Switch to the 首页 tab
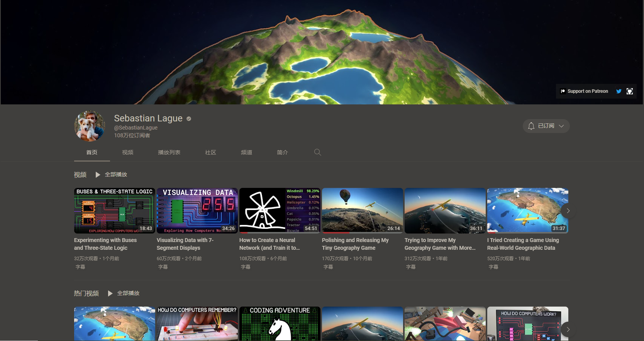Image resolution: width=644 pixels, height=341 pixels. 92,152
